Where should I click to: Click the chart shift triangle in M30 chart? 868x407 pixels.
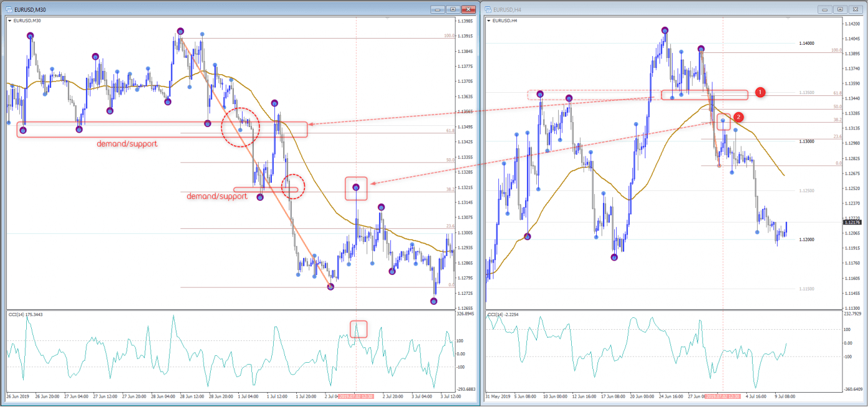[386, 18]
